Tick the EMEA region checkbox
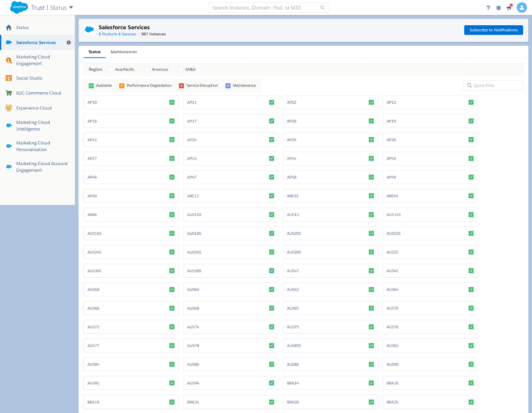This screenshot has width=532, height=413. point(181,69)
